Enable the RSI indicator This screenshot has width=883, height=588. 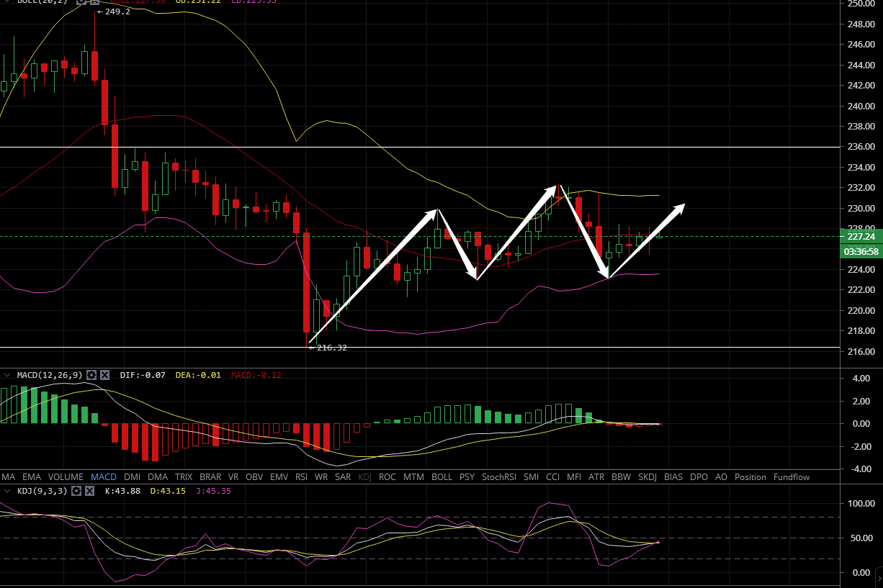(x=301, y=476)
